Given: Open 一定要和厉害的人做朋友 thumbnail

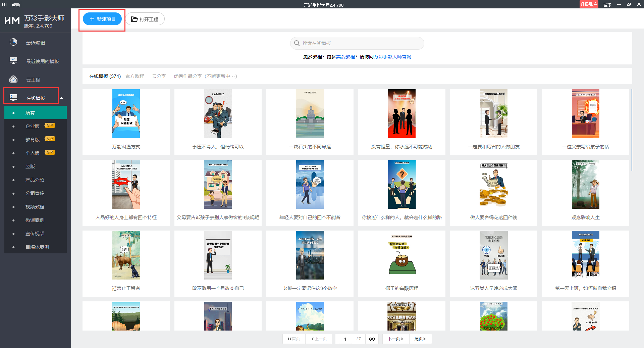Looking at the screenshot, I should (494, 113).
